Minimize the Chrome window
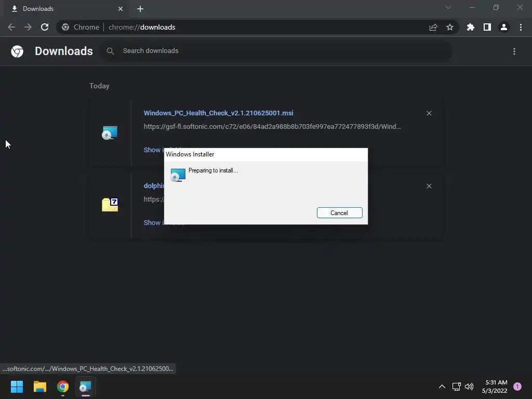 472,7
